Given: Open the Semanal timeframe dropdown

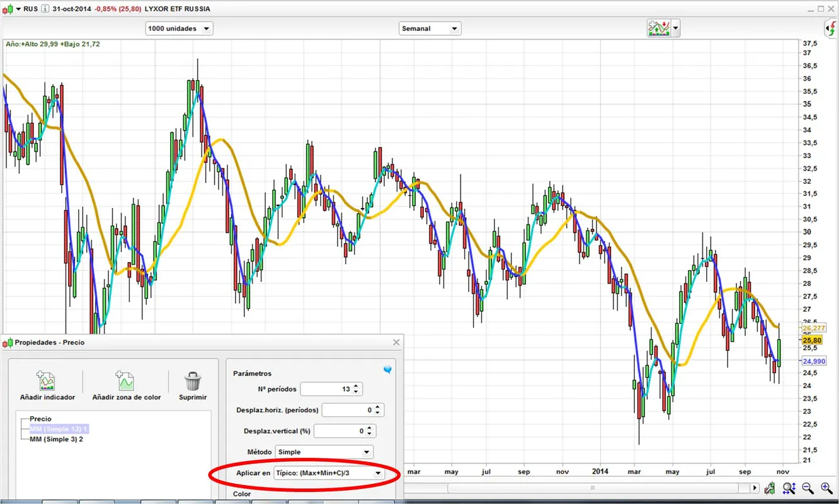Looking at the screenshot, I should point(430,28).
